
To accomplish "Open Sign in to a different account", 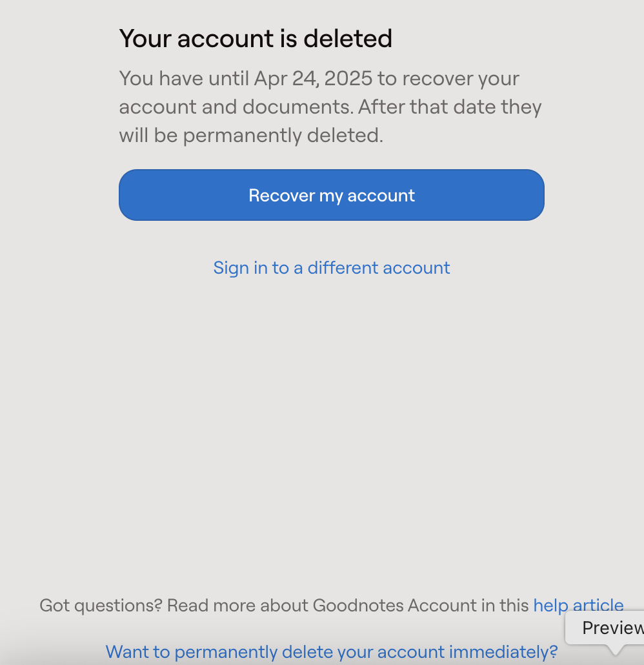I will 331,267.
